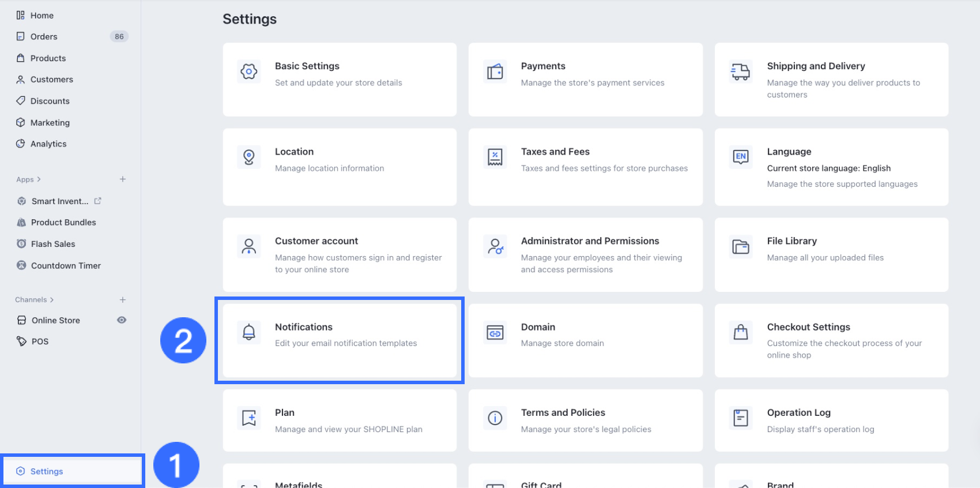Open Smart Inventory external link icon
The image size is (980, 488).
tap(98, 201)
